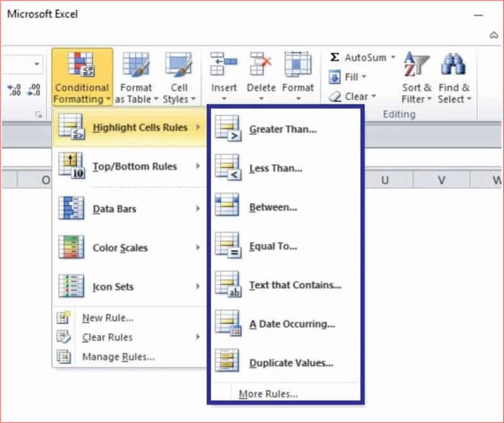Open the Number group dialog launcher
504x423 pixels.
pos(38,115)
